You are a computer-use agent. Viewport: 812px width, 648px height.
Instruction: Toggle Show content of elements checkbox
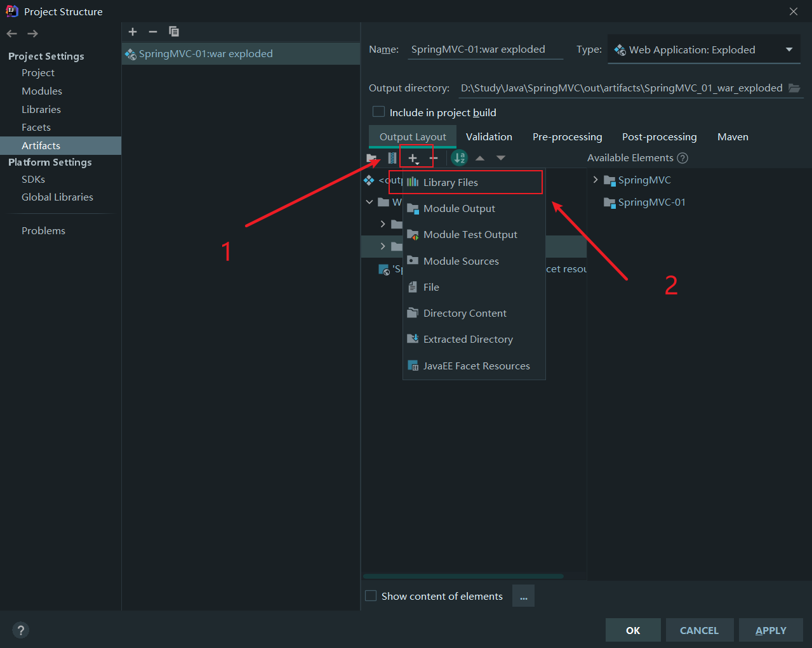(371, 596)
